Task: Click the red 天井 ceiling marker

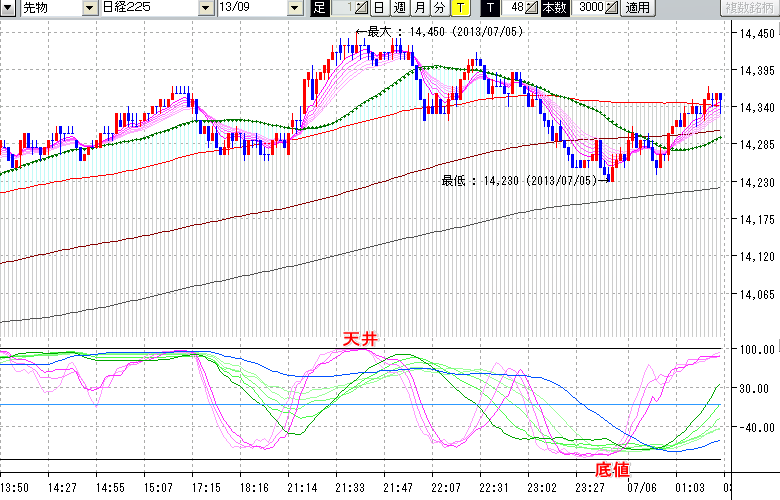Action: pyautogui.click(x=360, y=340)
